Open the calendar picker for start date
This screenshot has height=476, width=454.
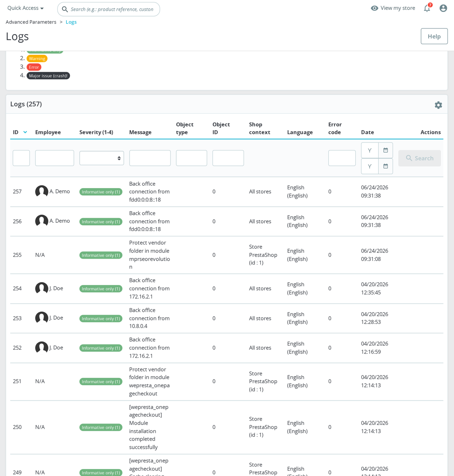tap(385, 150)
